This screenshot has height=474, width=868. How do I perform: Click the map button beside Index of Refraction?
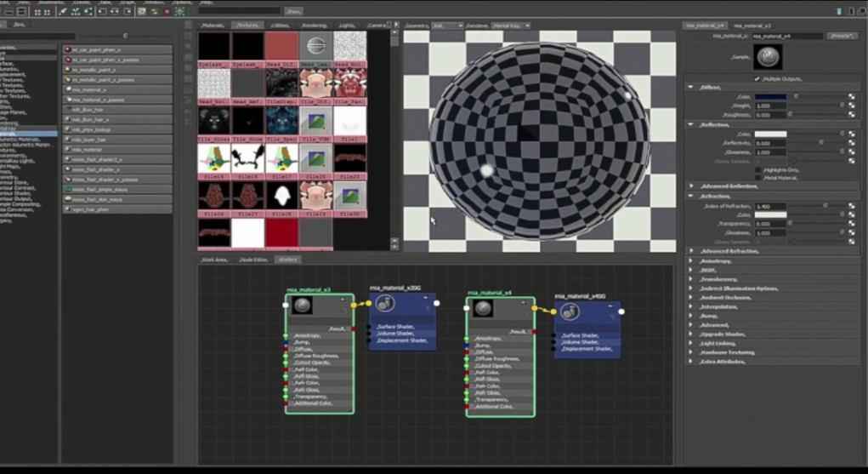(852, 205)
